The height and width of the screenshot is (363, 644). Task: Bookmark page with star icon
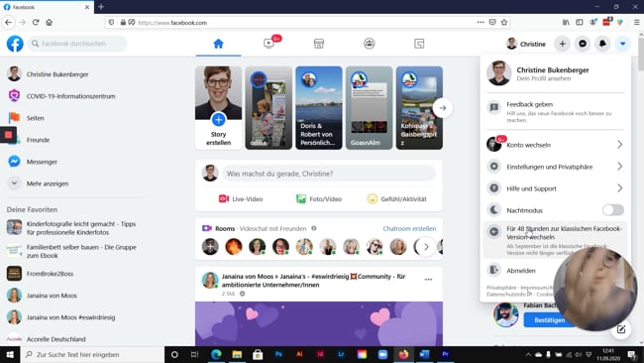click(504, 22)
